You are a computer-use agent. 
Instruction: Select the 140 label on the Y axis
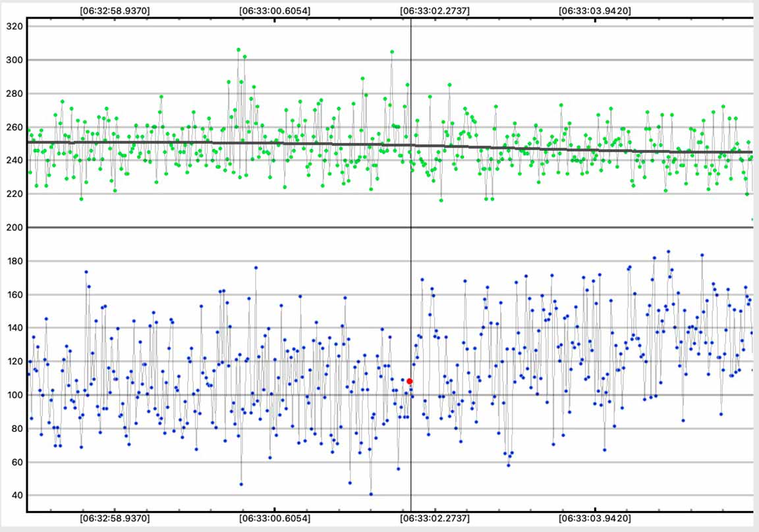tap(14, 328)
